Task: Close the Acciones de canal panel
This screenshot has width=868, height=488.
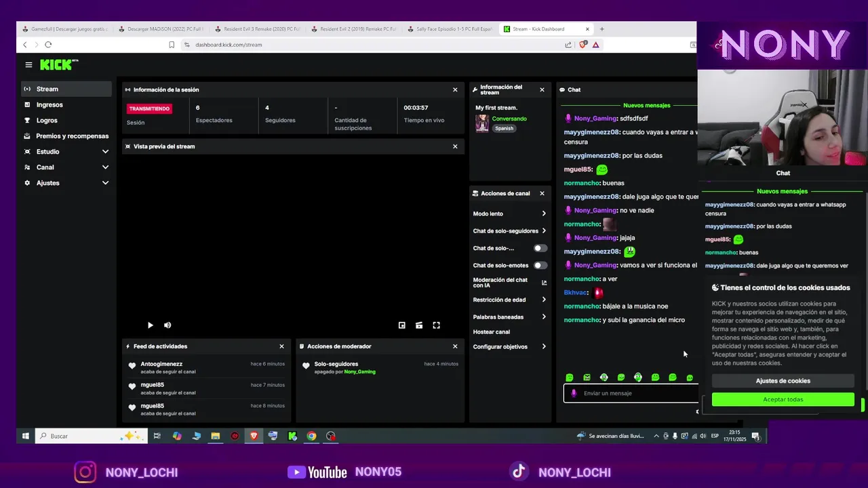Action: click(542, 193)
